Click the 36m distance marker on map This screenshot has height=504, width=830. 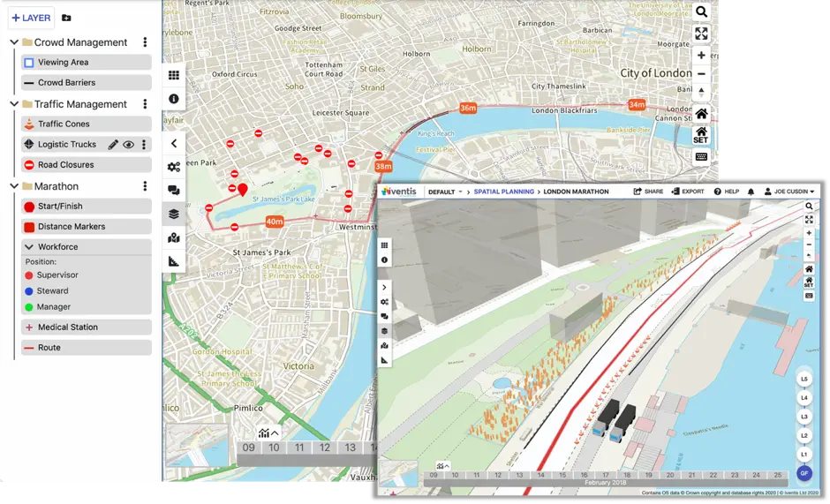coord(468,108)
